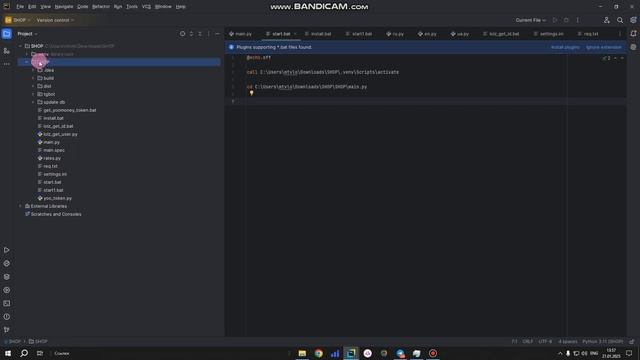Screen dimensions: 640x360
Task: Open the Services layers tool window
Action: click(7, 277)
